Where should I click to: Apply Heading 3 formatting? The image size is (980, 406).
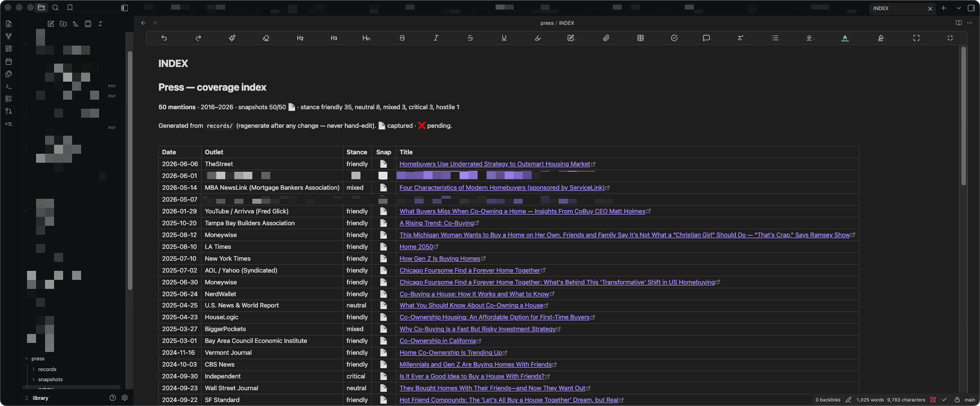[x=334, y=38]
